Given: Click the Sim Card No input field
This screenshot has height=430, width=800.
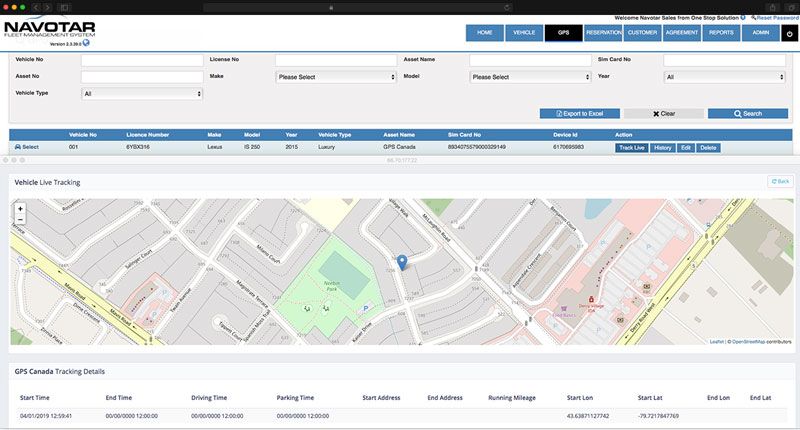Looking at the screenshot, I should click(x=724, y=60).
